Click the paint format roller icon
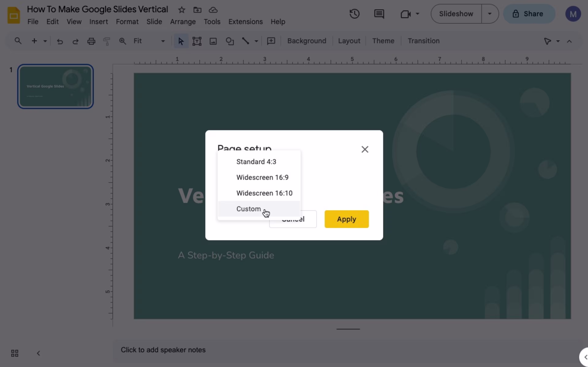 tap(107, 41)
